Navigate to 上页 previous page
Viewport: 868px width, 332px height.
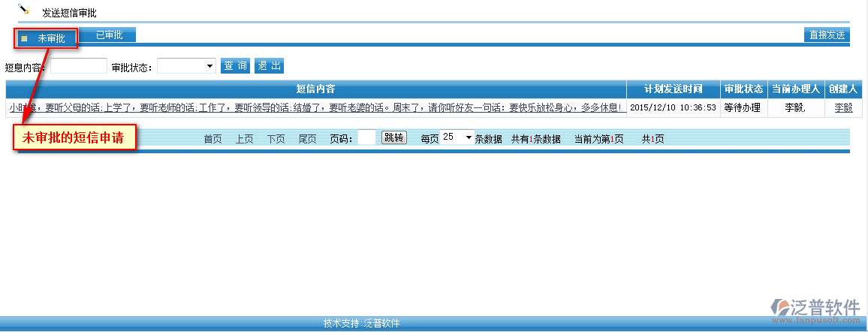click(x=244, y=138)
